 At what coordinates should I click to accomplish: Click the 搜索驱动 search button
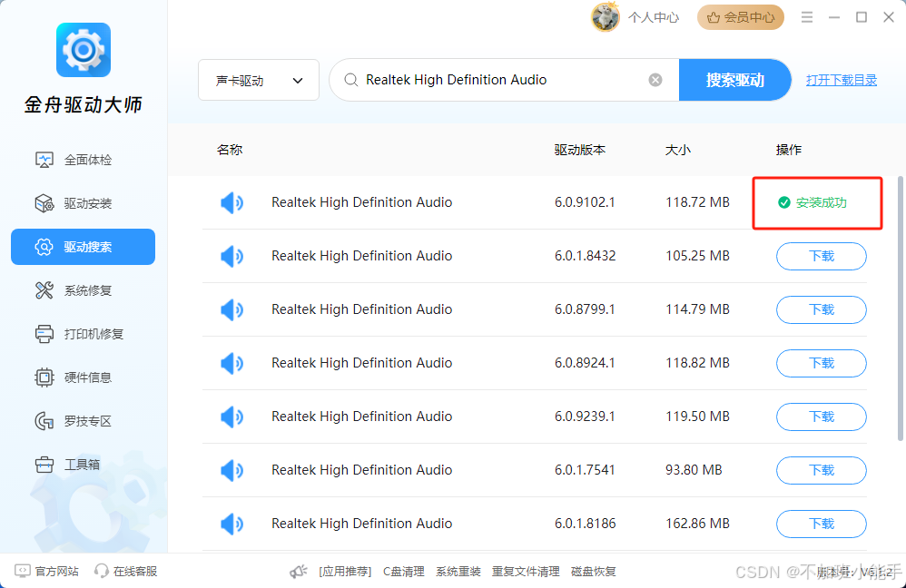(x=735, y=80)
